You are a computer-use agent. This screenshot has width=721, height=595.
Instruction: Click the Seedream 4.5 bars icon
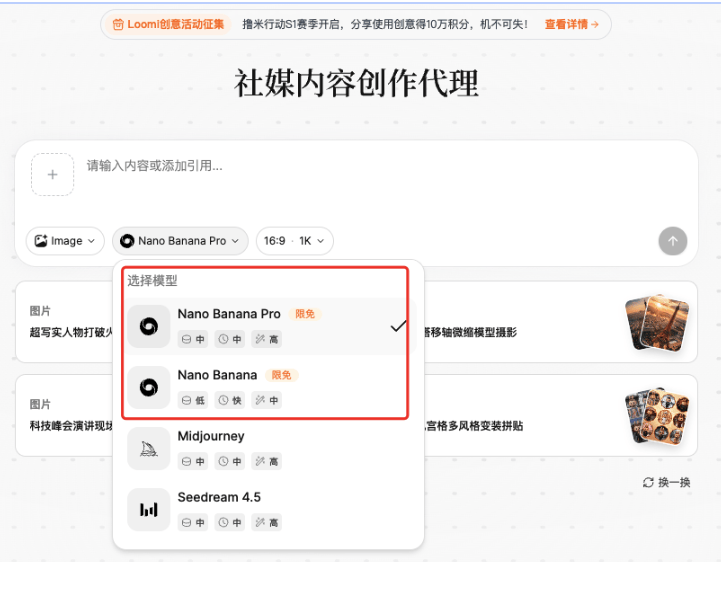[149, 510]
